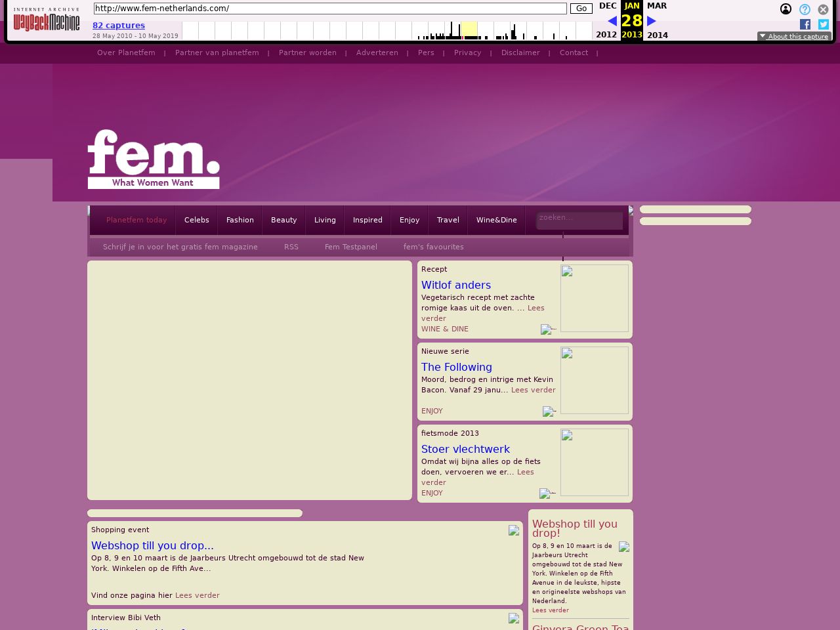Click the Fem Testpanel link

(350, 247)
